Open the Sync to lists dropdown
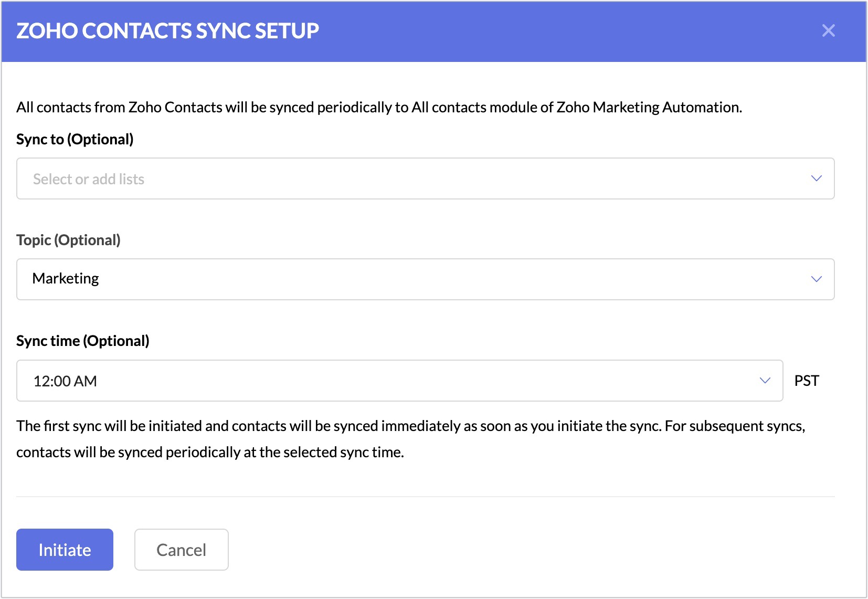This screenshot has width=868, height=599. (x=425, y=178)
